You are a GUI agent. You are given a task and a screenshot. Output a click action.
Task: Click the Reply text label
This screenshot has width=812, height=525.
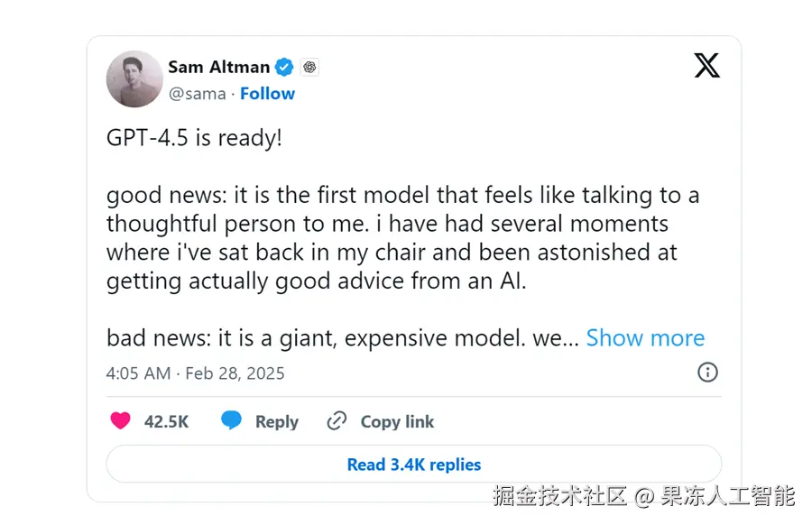(x=277, y=421)
